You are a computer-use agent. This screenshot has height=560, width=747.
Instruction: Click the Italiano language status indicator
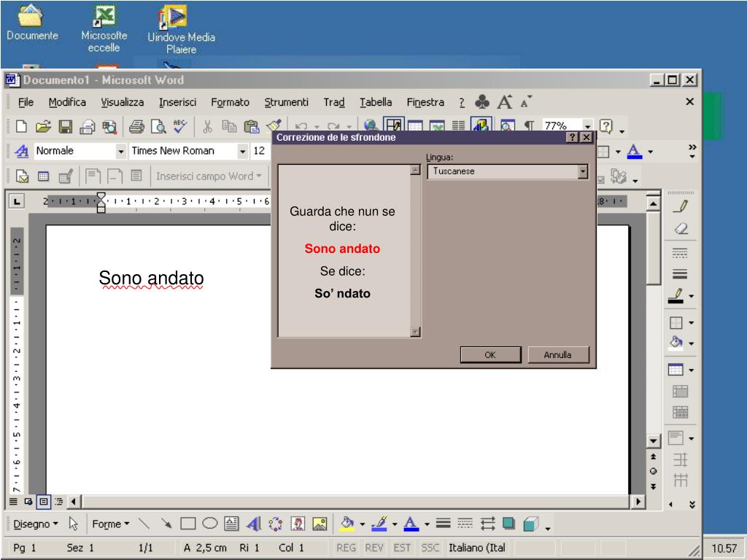click(x=477, y=548)
